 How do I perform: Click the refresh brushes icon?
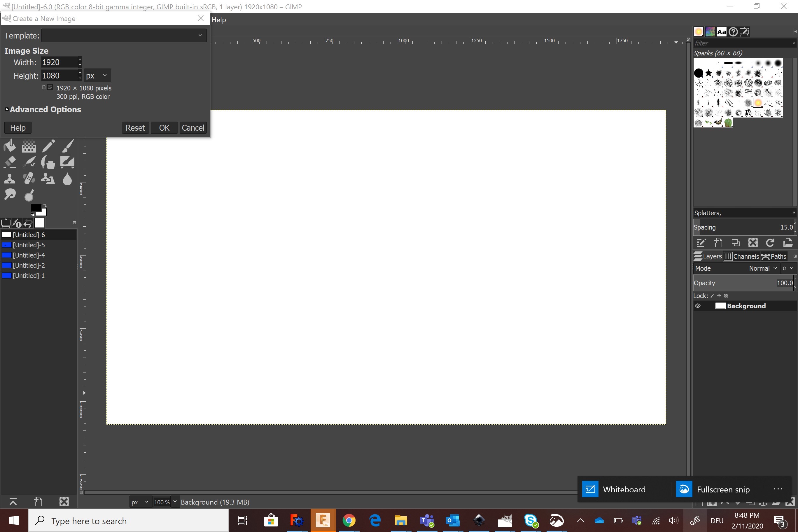tap(770, 243)
